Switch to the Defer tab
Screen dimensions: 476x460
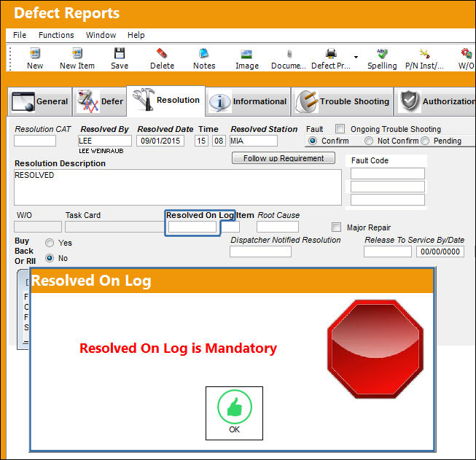tap(100, 101)
